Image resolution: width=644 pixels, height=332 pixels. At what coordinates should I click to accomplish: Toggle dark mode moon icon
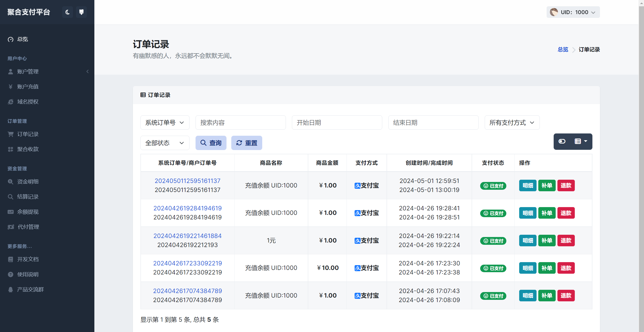coord(67,12)
